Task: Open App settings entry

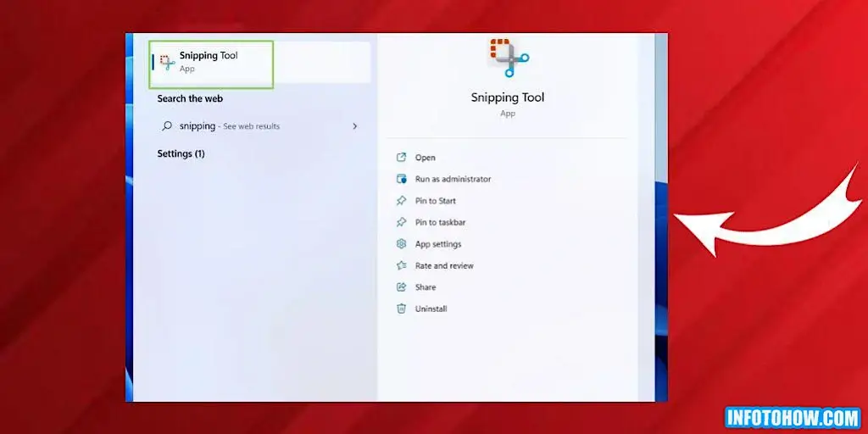Action: click(438, 244)
